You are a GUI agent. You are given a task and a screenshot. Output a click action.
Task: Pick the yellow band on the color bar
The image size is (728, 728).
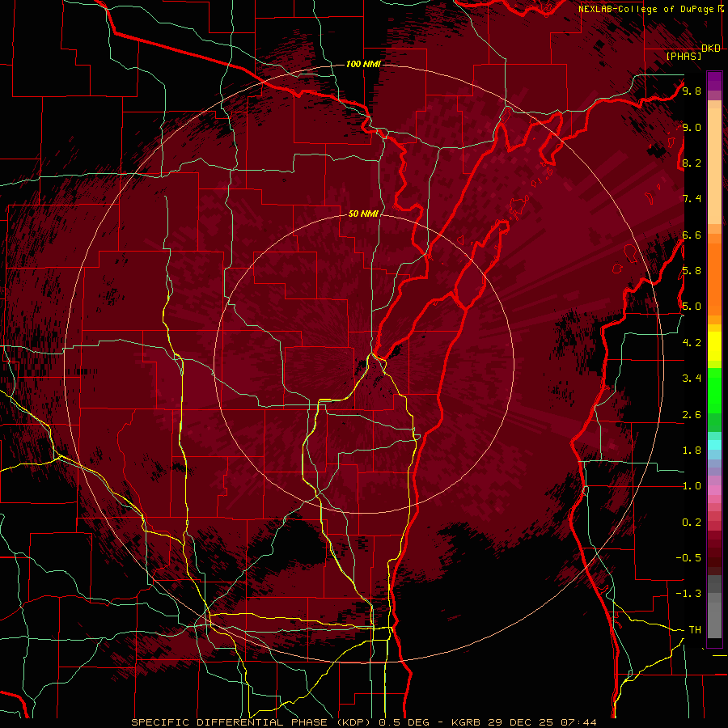tap(714, 346)
